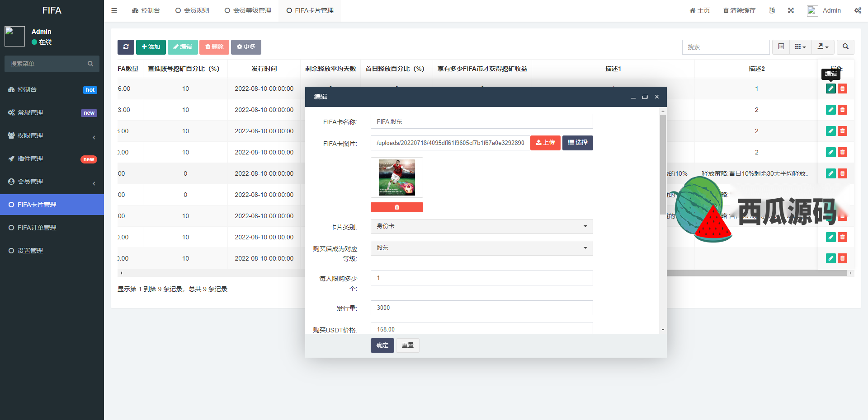868x420 pixels.
Task: Click FIFA卡图片 path input
Action: (x=450, y=143)
